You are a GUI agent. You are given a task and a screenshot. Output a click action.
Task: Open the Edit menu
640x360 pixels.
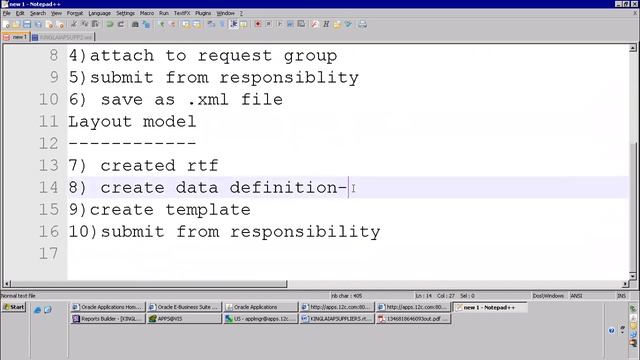pos(20,13)
